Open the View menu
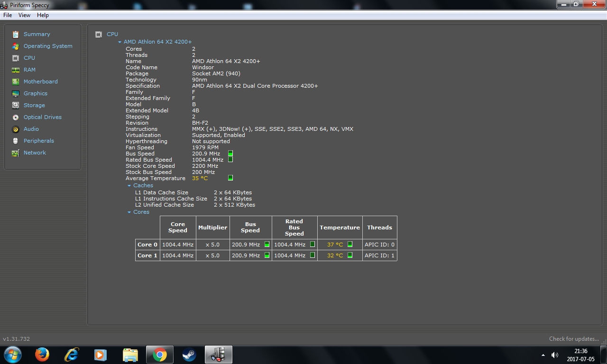This screenshot has width=607, height=364. pos(24,15)
